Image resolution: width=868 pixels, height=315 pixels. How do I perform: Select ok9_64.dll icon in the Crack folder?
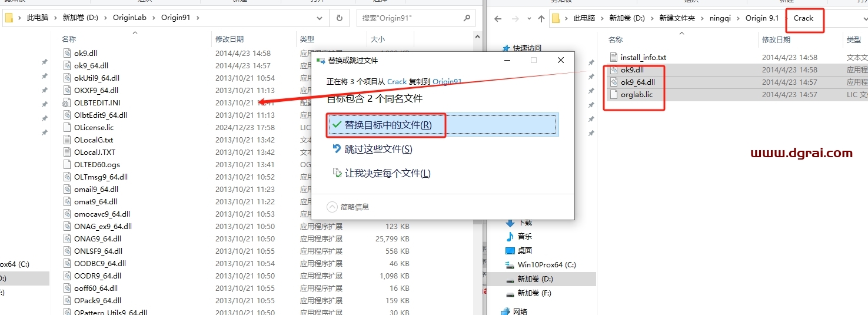613,82
